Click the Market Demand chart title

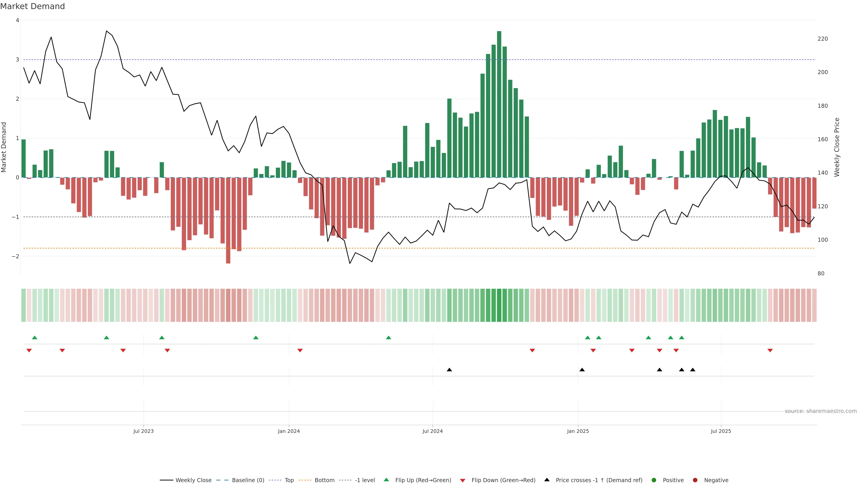pyautogui.click(x=32, y=6)
